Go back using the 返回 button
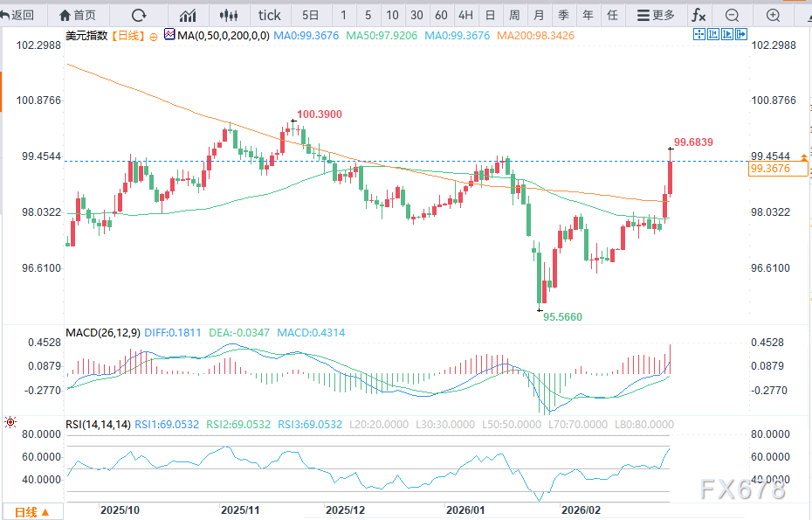 tap(18, 15)
